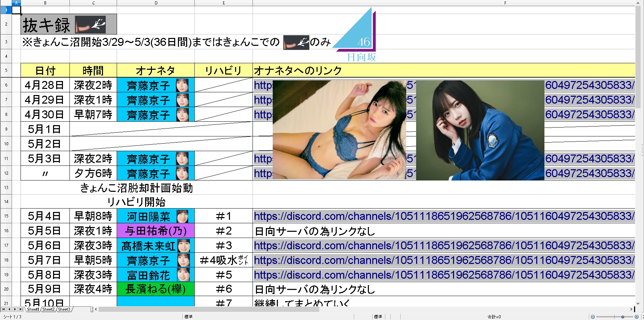Screen dimensions: 644x320
Task: Click the zoom slider handle
Action: tap(622, 317)
